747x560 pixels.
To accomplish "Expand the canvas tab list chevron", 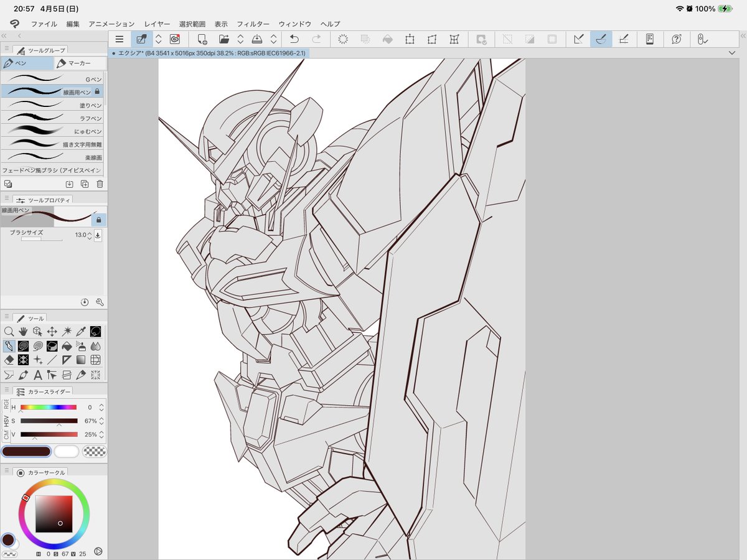I will (x=731, y=54).
